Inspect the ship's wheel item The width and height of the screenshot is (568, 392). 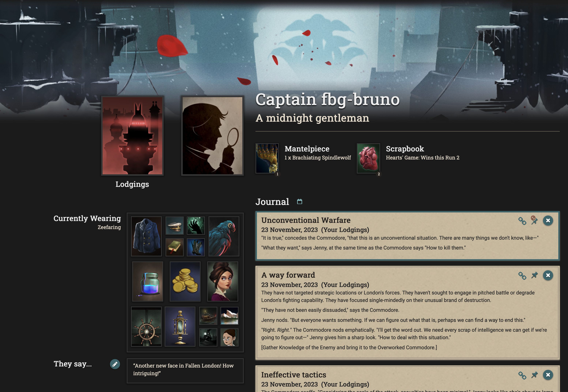pyautogui.click(x=146, y=326)
